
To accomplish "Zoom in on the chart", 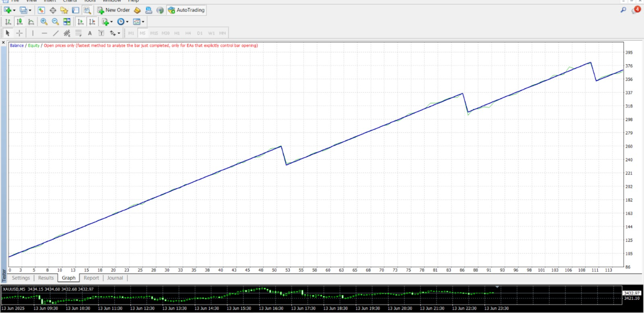I will [44, 22].
